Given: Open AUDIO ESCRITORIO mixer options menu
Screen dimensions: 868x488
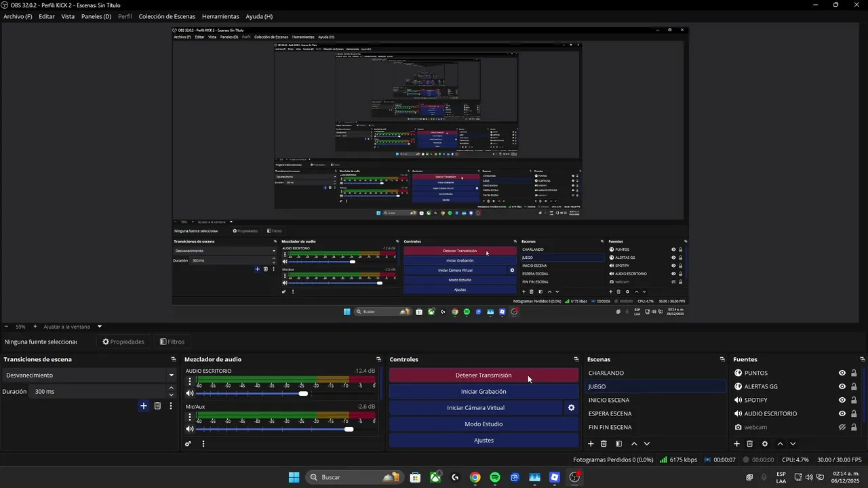Looking at the screenshot, I should 190,382.
